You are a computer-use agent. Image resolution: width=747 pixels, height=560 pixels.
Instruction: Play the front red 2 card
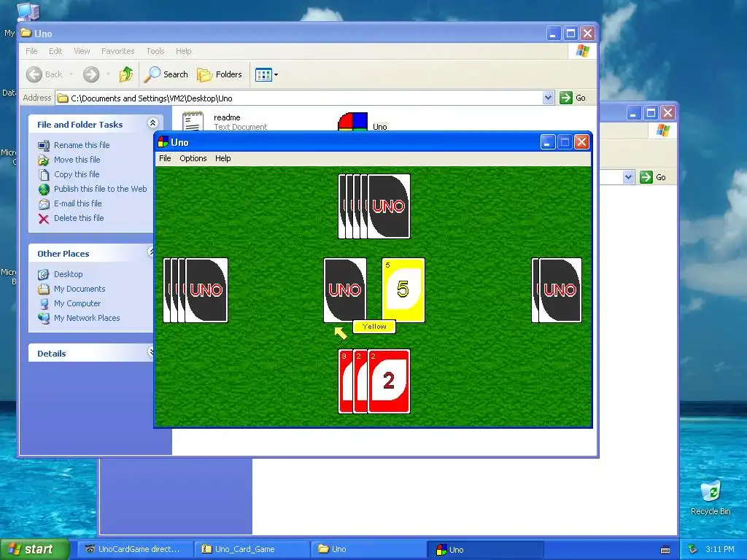389,381
